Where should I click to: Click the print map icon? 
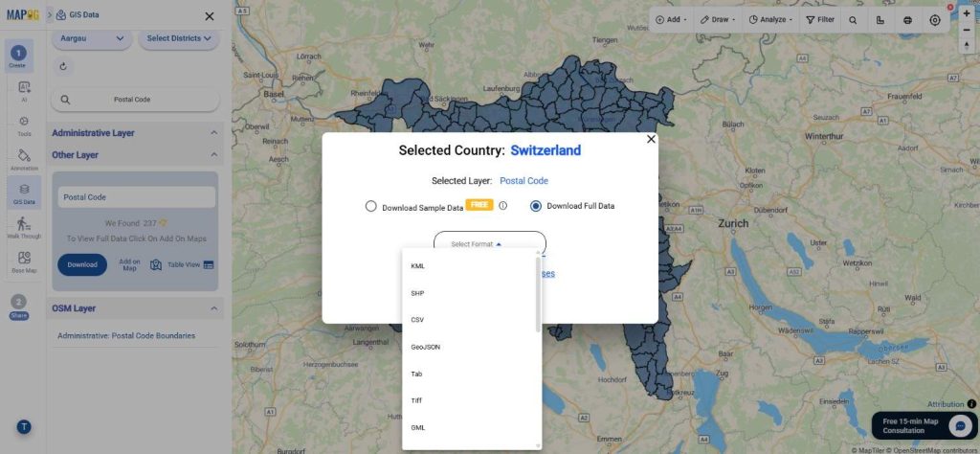coord(907,20)
